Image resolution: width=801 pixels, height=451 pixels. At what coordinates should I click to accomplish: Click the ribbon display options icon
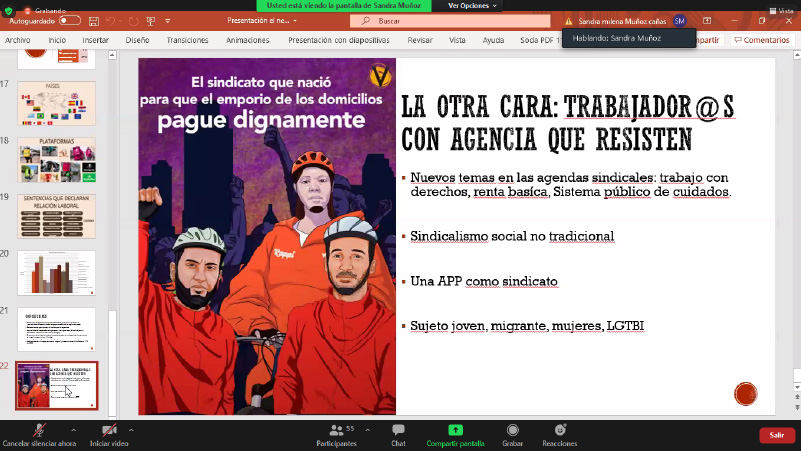click(707, 21)
